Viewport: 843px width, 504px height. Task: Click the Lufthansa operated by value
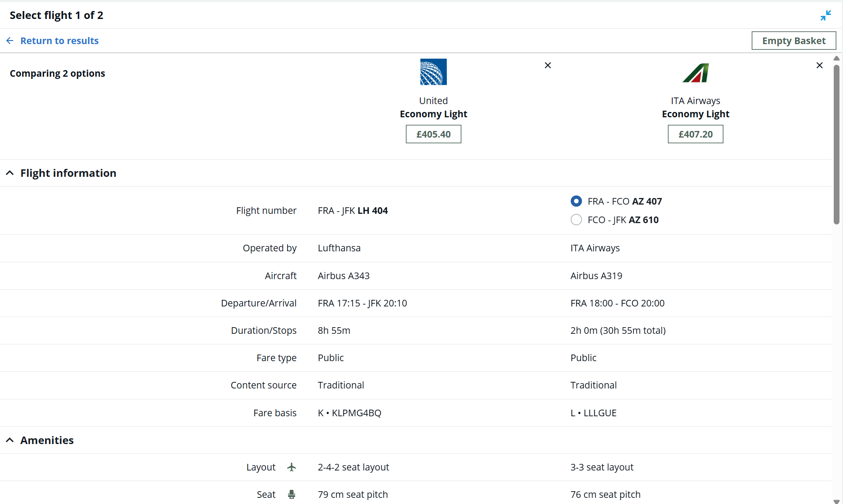[x=339, y=248]
